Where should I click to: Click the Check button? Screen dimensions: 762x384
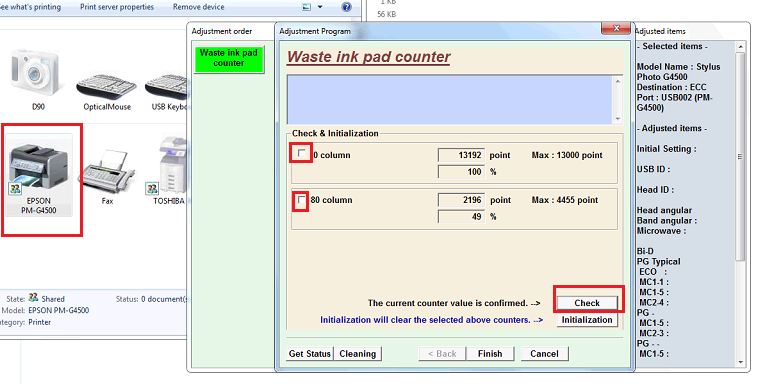[x=587, y=303]
